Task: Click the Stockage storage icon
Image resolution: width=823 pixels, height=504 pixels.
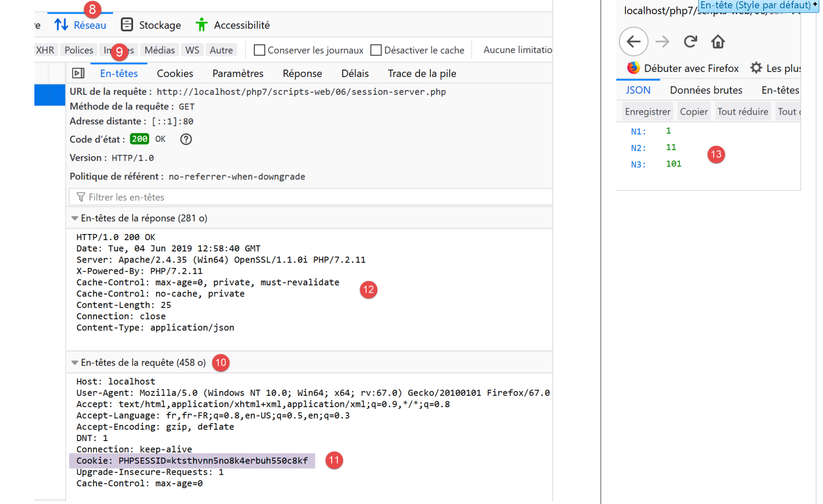Action: pos(127,25)
